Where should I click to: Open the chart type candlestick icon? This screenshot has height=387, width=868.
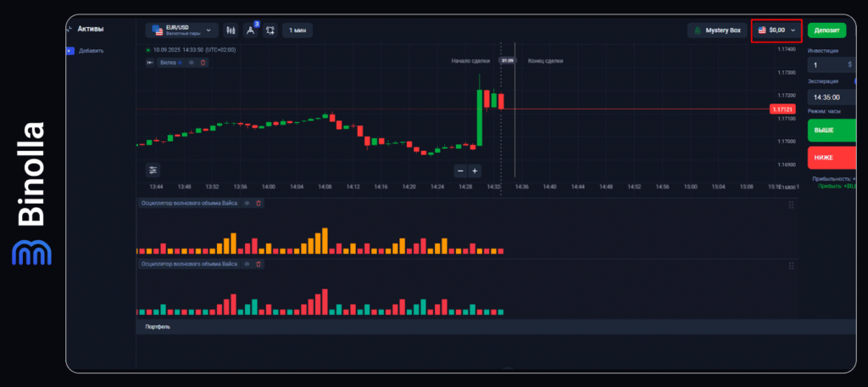pos(231,31)
